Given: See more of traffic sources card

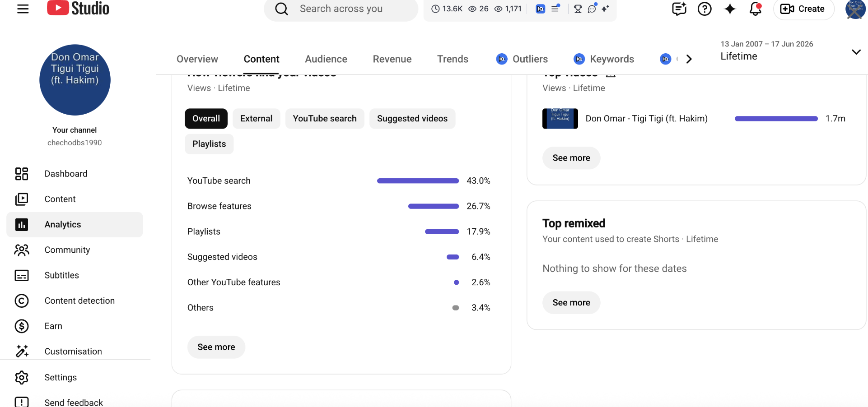Looking at the screenshot, I should coord(216,347).
